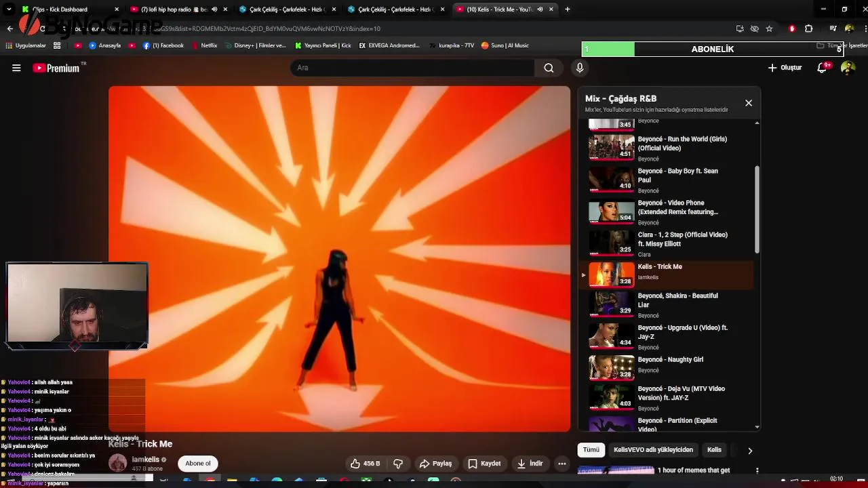
Task: Switch to Clips - Kick Dashboard tab
Action: (x=71, y=9)
